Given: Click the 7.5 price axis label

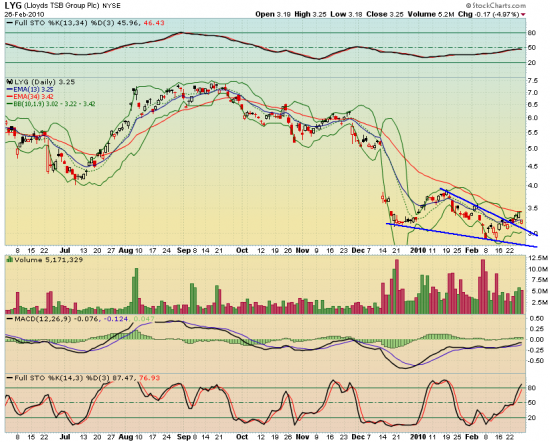Looking at the screenshot, I should (x=532, y=81).
